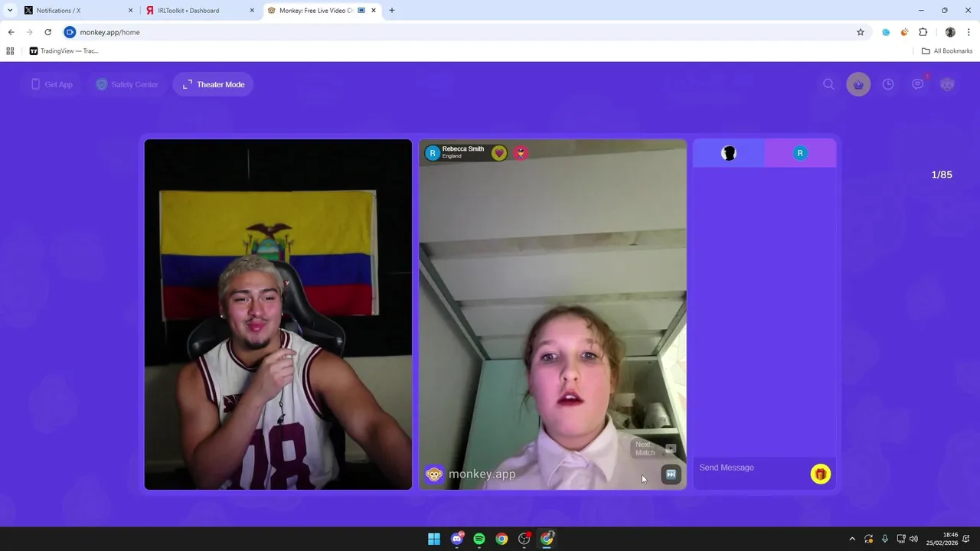Image resolution: width=980 pixels, height=551 pixels.
Task: Open the Extensions puzzle menu
Action: coord(923,32)
